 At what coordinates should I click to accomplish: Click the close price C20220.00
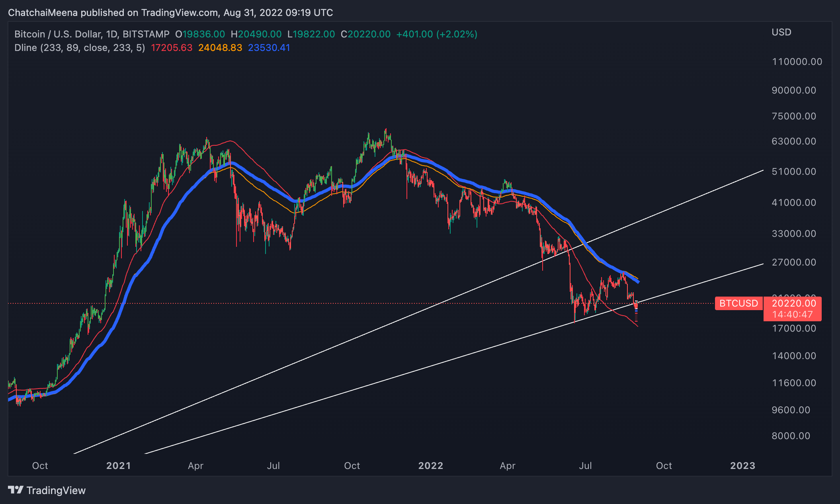pyautogui.click(x=365, y=34)
